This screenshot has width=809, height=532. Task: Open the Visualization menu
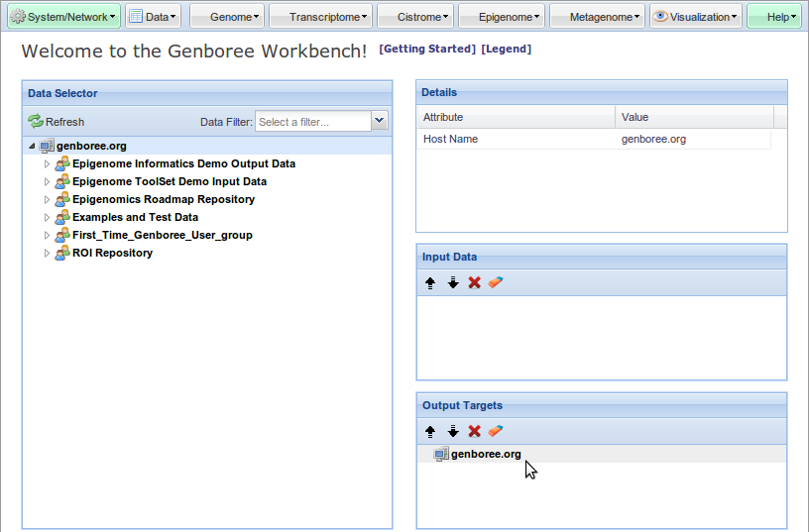(x=696, y=17)
